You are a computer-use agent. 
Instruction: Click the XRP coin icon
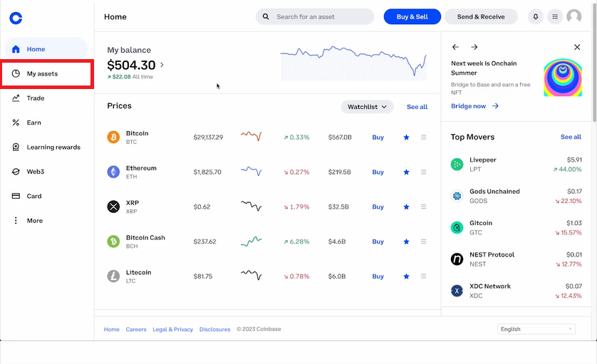pos(113,207)
